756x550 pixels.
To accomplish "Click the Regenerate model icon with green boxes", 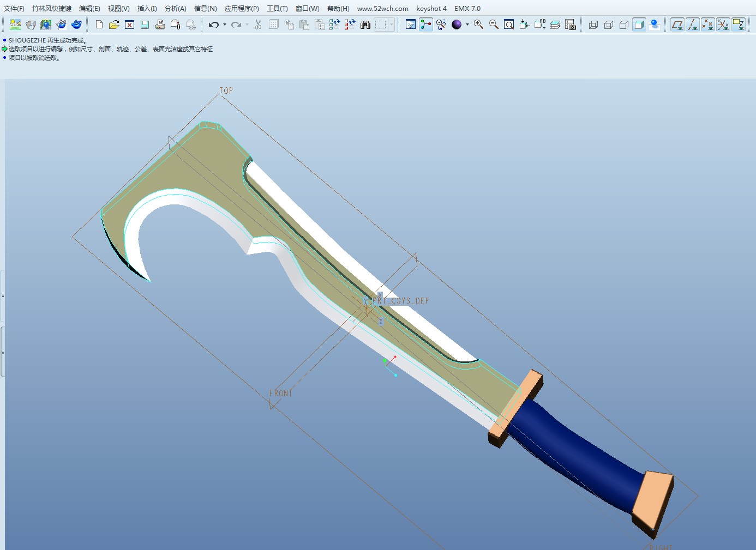I will coord(335,25).
